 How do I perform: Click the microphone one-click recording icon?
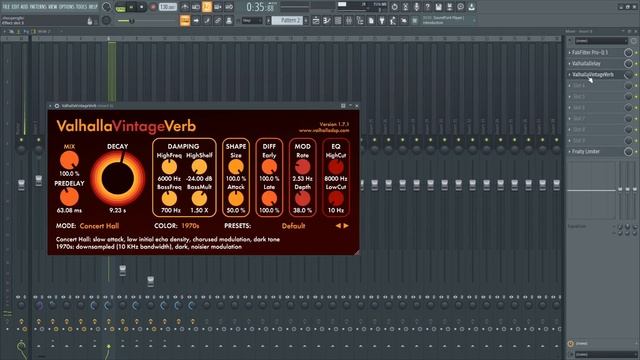(416, 7)
